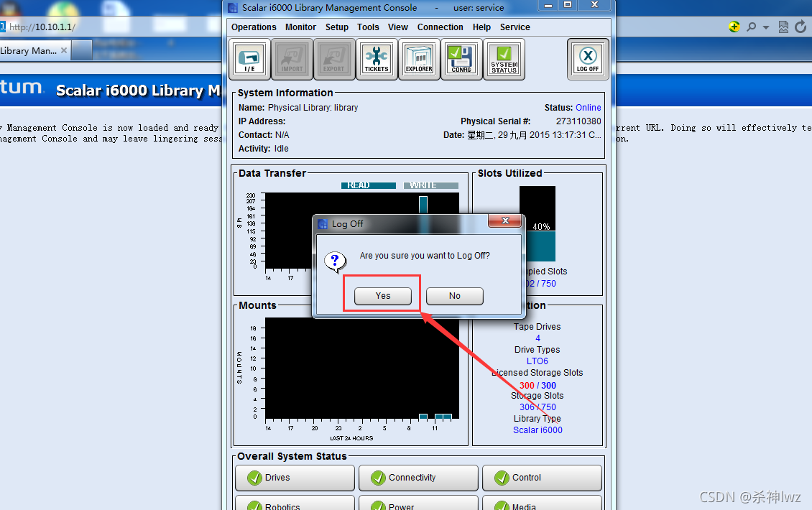The width and height of the screenshot is (812, 510).
Task: Click the Media status button
Action: tap(542, 504)
